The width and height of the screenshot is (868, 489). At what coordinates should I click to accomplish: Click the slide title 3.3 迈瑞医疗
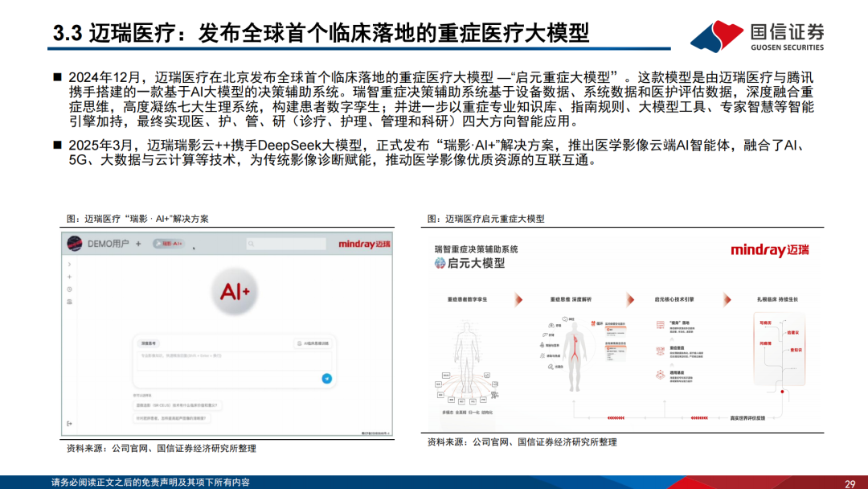point(321,33)
